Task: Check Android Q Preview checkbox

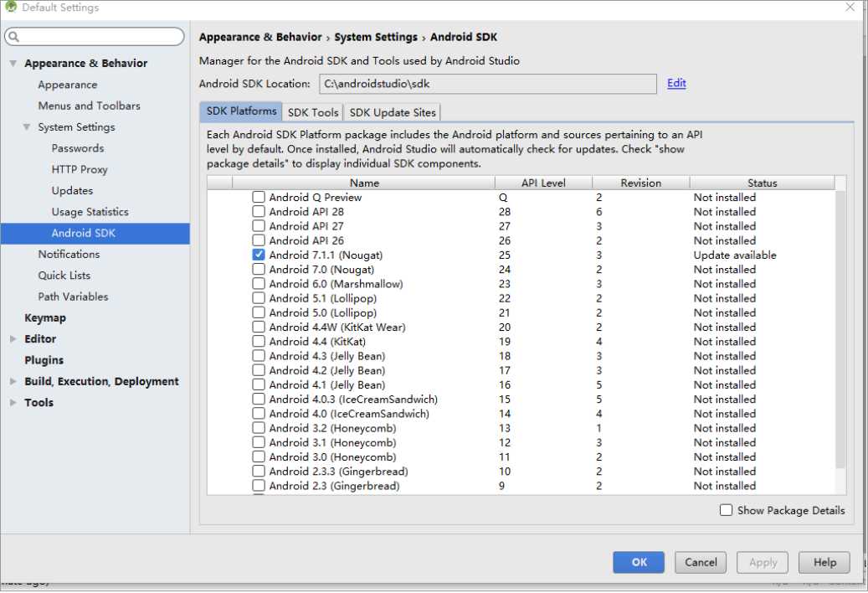Action: pos(258,197)
